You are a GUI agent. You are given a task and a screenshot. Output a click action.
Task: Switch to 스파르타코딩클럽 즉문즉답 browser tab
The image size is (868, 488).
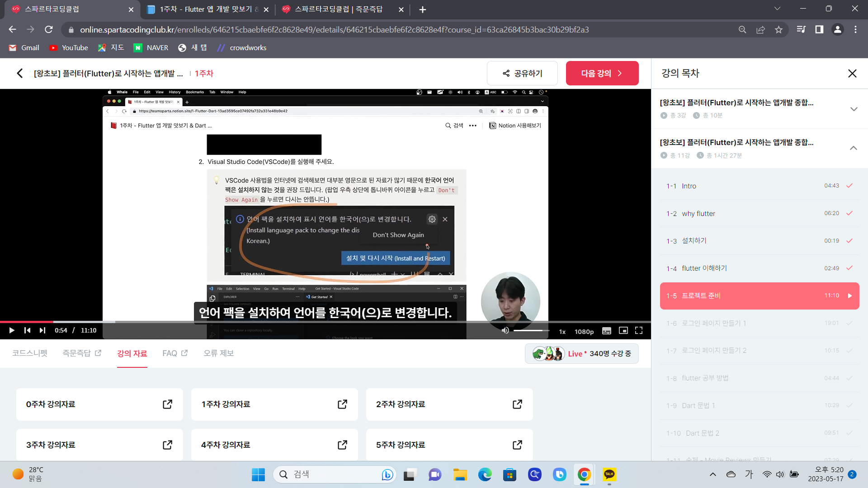(x=342, y=9)
